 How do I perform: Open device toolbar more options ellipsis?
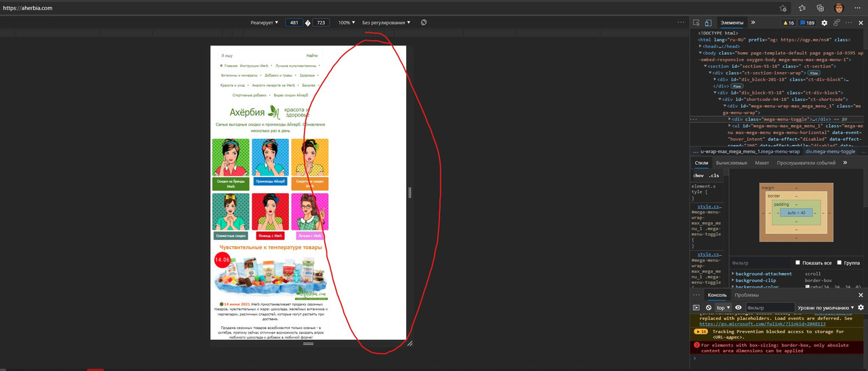click(681, 22)
